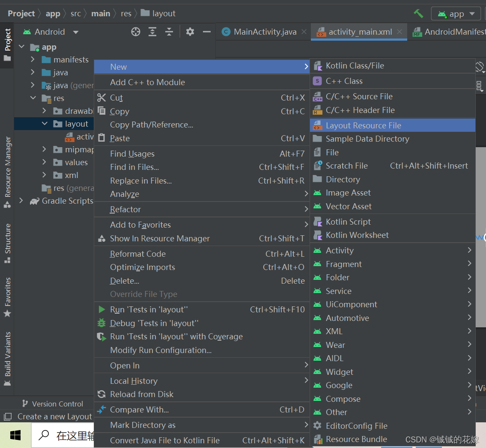The height and width of the screenshot is (448, 486).
Task: Select Layout Resource File entry
Action: (x=392, y=125)
